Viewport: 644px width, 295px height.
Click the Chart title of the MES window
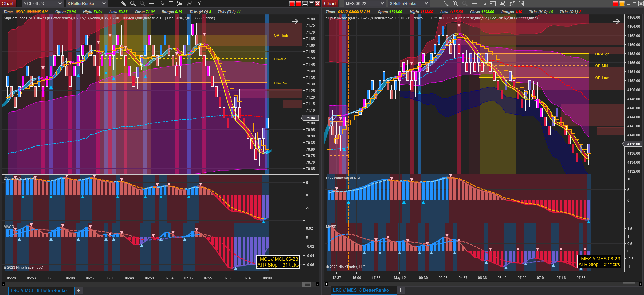[330, 4]
